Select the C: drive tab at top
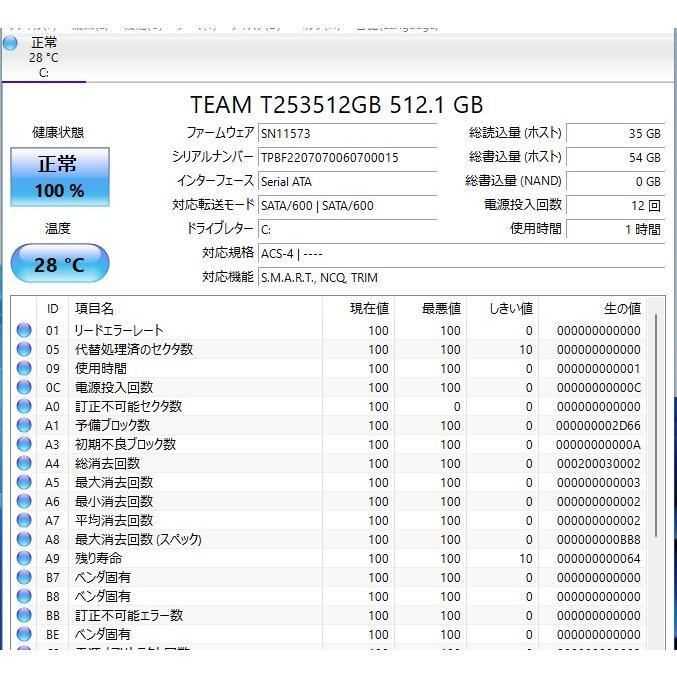Viewport: 677px width, 677px height. [x=44, y=58]
